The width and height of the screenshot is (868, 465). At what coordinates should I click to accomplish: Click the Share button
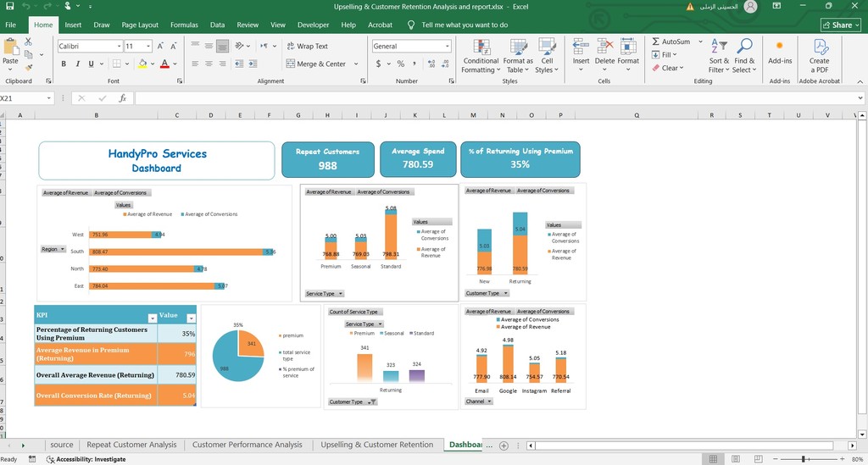click(x=842, y=25)
